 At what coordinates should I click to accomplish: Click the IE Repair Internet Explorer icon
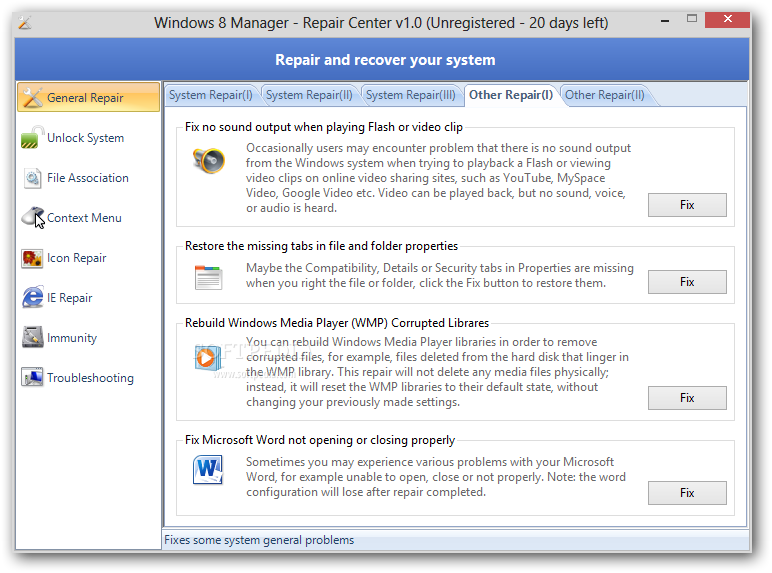32,297
